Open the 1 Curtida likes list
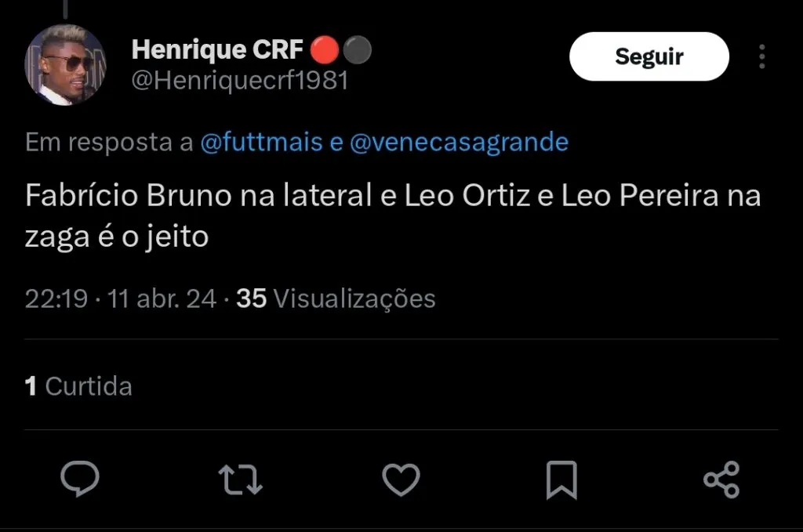 (78, 386)
